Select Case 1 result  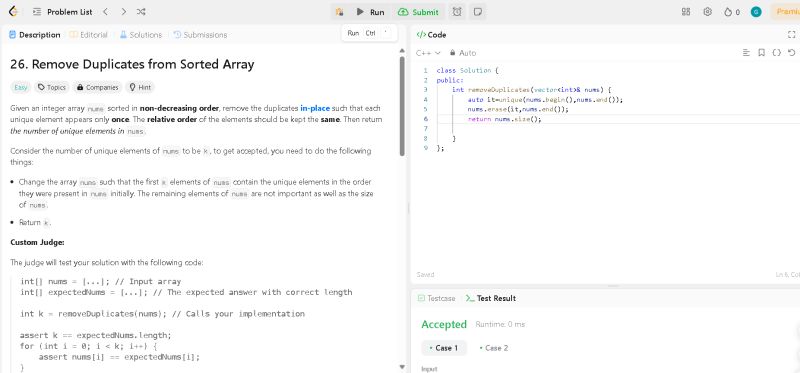click(x=444, y=348)
